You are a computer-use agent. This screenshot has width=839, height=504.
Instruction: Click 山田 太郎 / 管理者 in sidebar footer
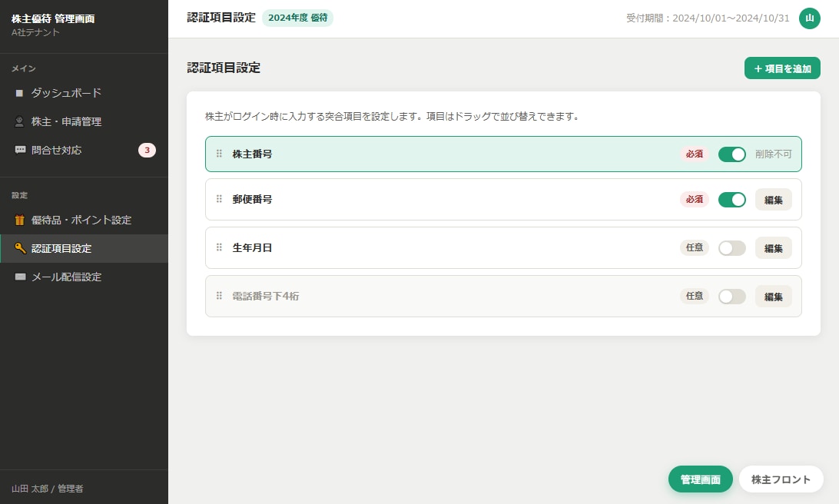[47, 489]
